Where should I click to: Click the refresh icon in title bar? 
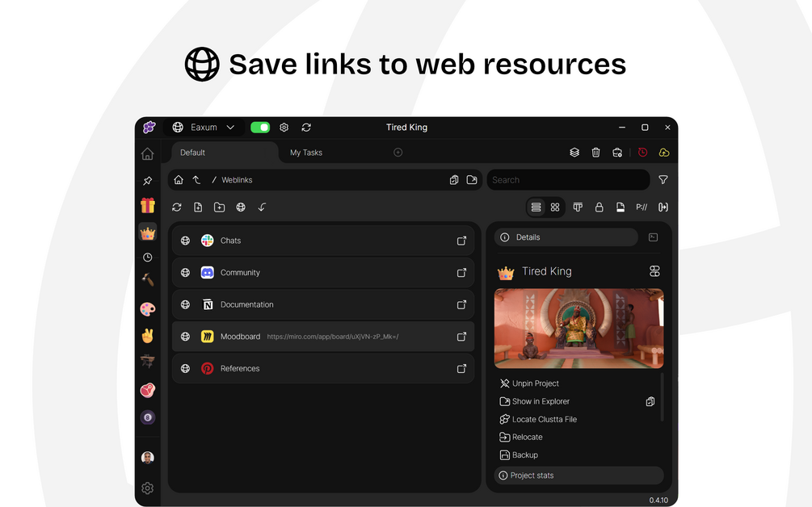(306, 128)
